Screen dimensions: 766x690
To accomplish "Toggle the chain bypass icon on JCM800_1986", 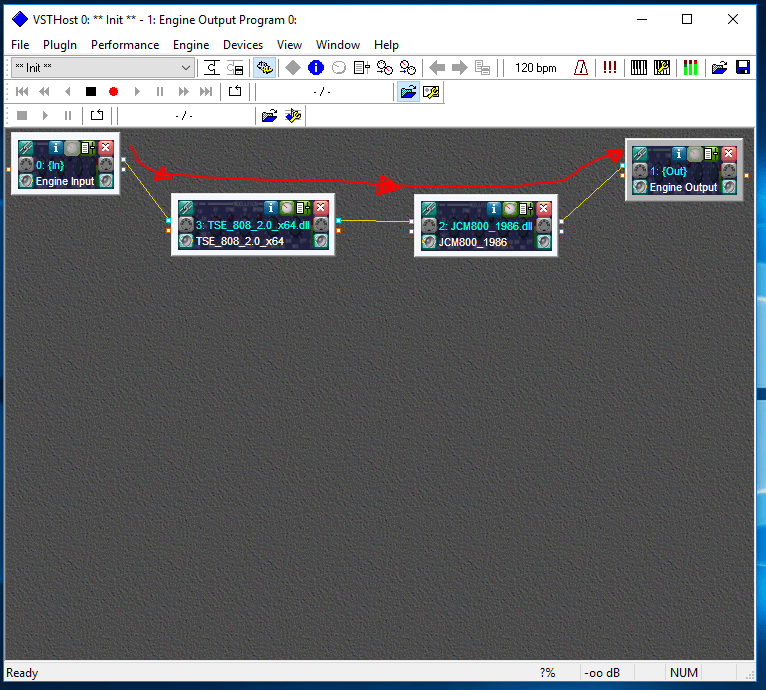I will 428,209.
